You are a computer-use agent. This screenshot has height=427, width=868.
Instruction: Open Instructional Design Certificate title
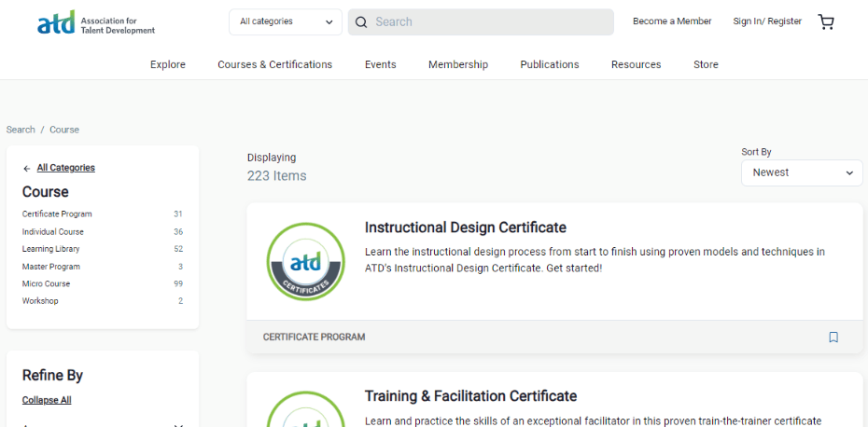(466, 227)
